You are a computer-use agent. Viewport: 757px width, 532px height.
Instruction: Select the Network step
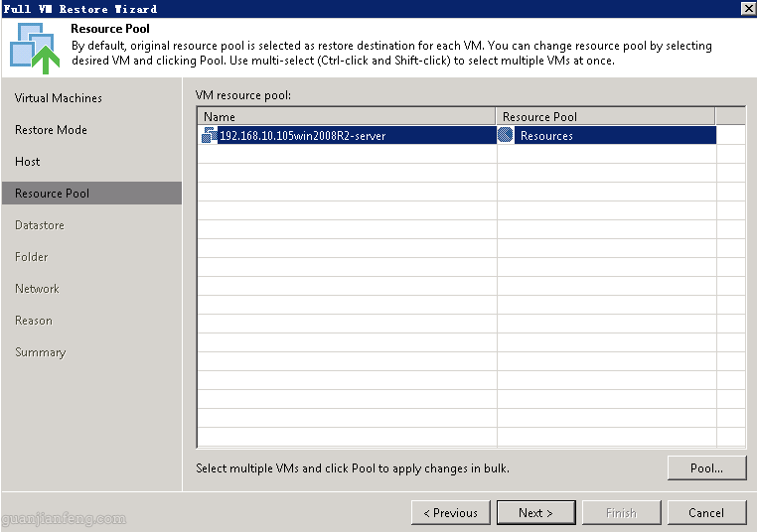[37, 289]
